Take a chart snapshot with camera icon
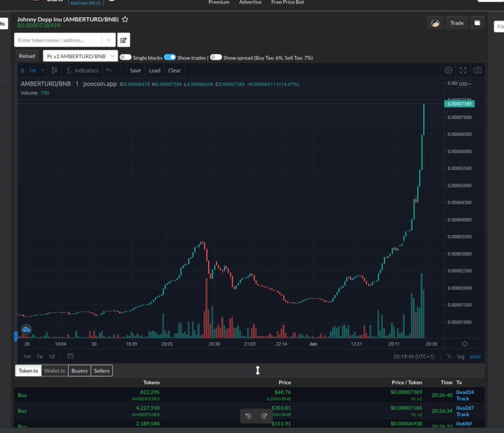The image size is (504, 433). (x=478, y=70)
